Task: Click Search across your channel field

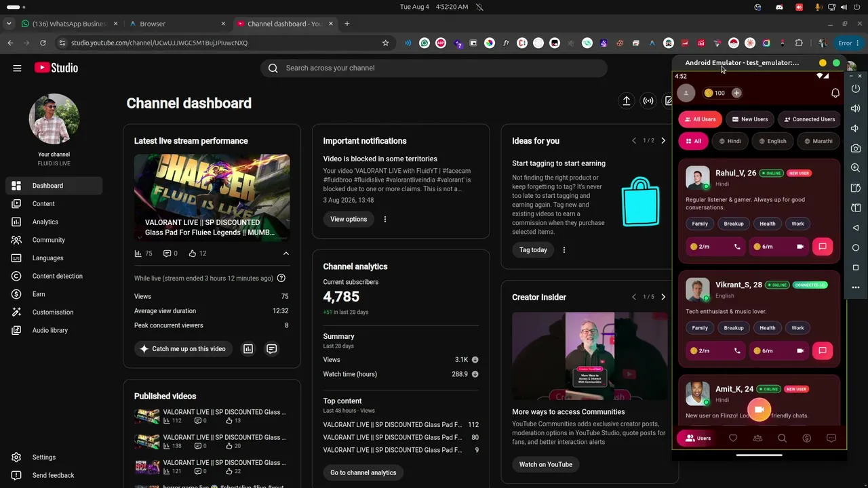Action: pyautogui.click(x=434, y=68)
